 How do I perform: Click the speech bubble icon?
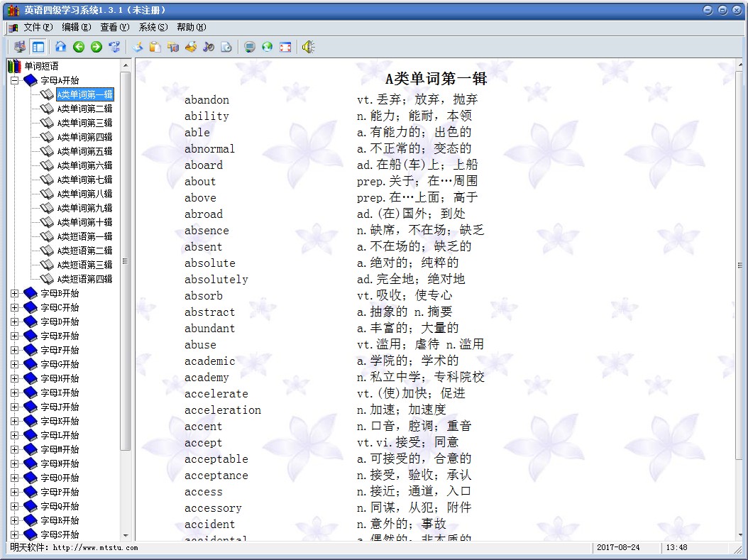(x=249, y=47)
